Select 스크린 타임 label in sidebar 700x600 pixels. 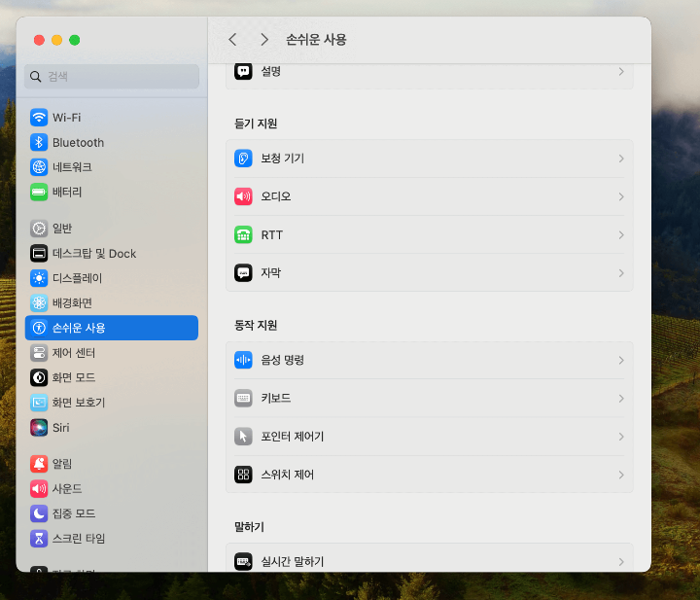coord(79,539)
